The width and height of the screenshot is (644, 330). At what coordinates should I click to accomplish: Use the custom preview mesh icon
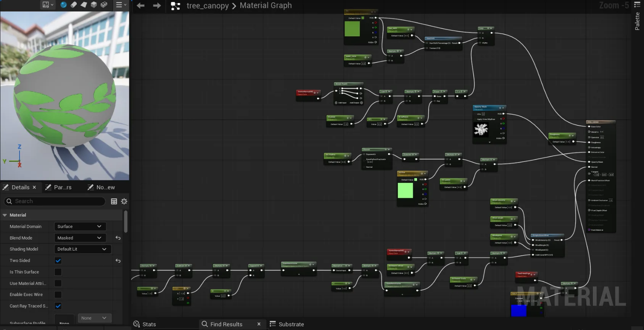(x=104, y=5)
